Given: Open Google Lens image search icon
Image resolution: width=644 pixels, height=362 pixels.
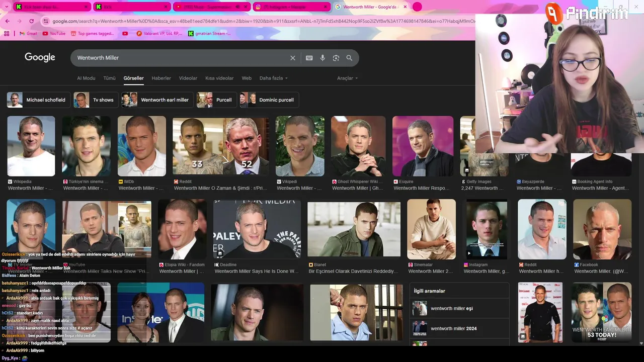Looking at the screenshot, I should [x=336, y=58].
